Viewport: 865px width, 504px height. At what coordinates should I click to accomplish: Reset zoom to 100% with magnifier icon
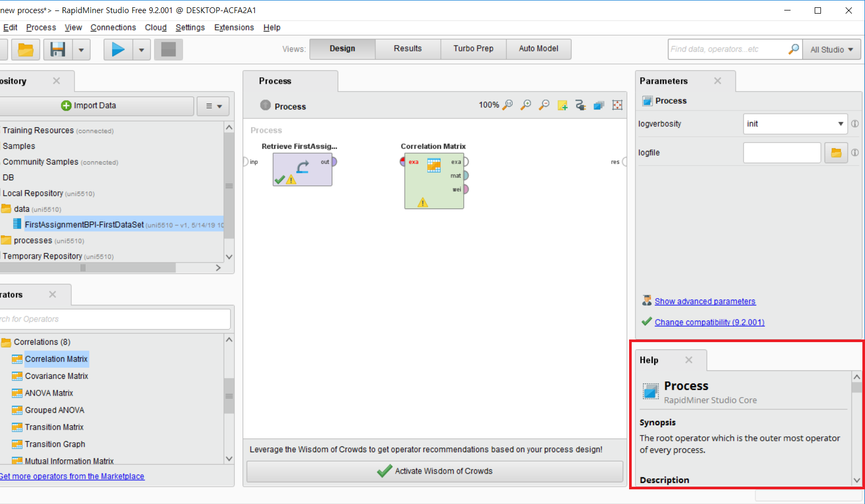pos(507,105)
